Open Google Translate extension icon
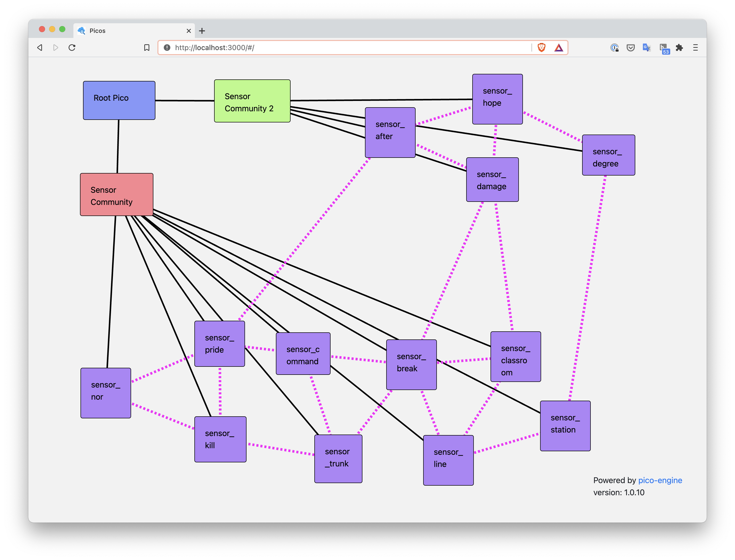 [x=647, y=48]
